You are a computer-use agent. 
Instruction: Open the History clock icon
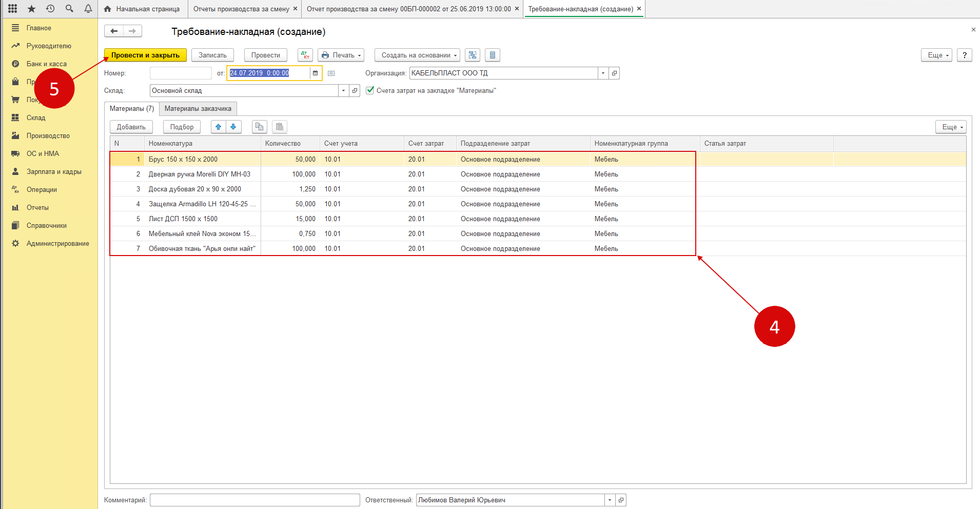coord(50,9)
